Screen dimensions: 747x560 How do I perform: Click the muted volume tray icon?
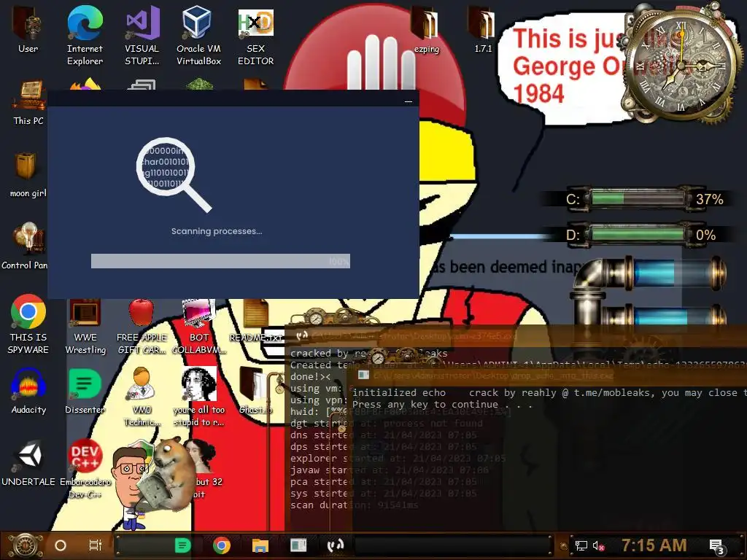599,545
